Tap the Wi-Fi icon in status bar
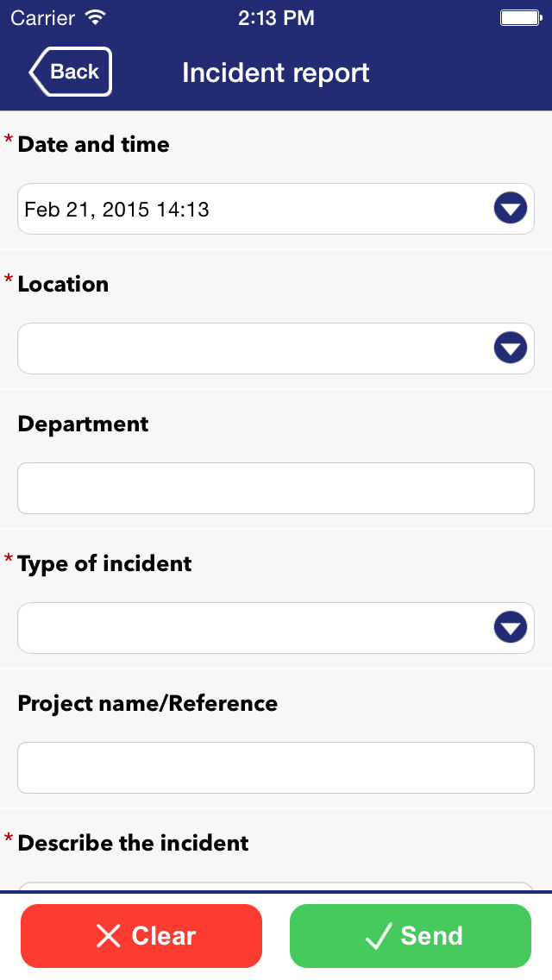 click(x=95, y=17)
